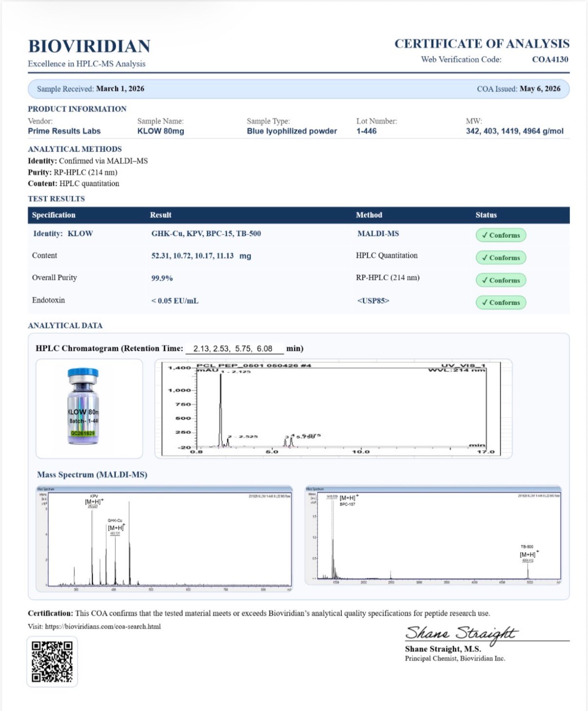Select the name Shane Straight, M.S.
588x711 pixels.
click(443, 649)
